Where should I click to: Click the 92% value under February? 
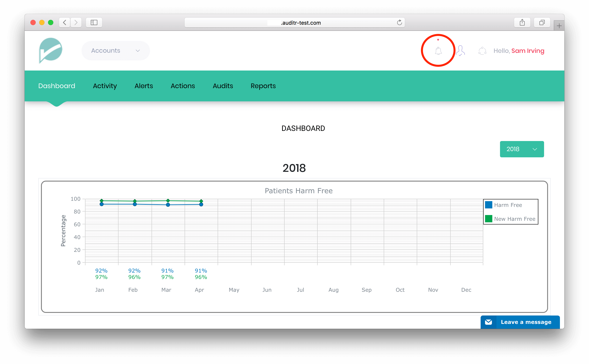[134, 271]
